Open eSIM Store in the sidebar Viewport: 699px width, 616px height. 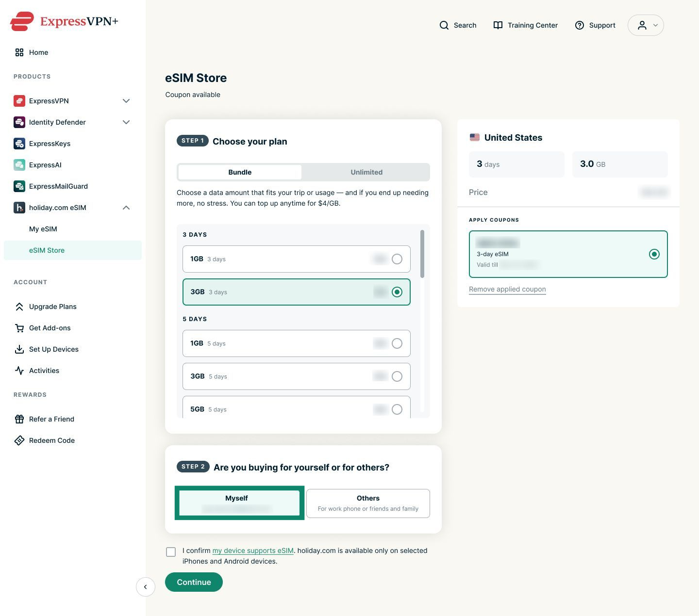click(73, 250)
